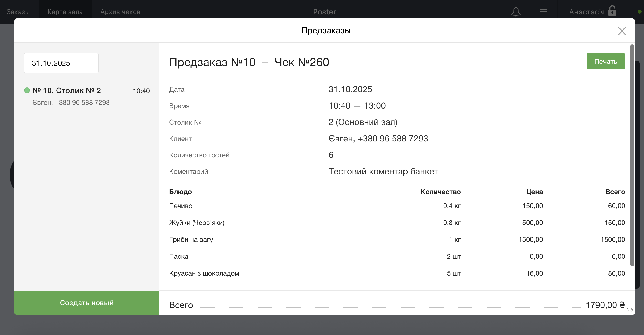
Task: Click the green connection indicator dot
Action: click(x=639, y=12)
